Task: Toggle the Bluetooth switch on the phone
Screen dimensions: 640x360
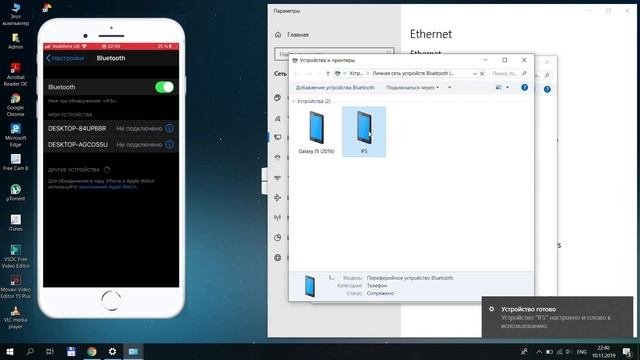Action: (x=164, y=87)
